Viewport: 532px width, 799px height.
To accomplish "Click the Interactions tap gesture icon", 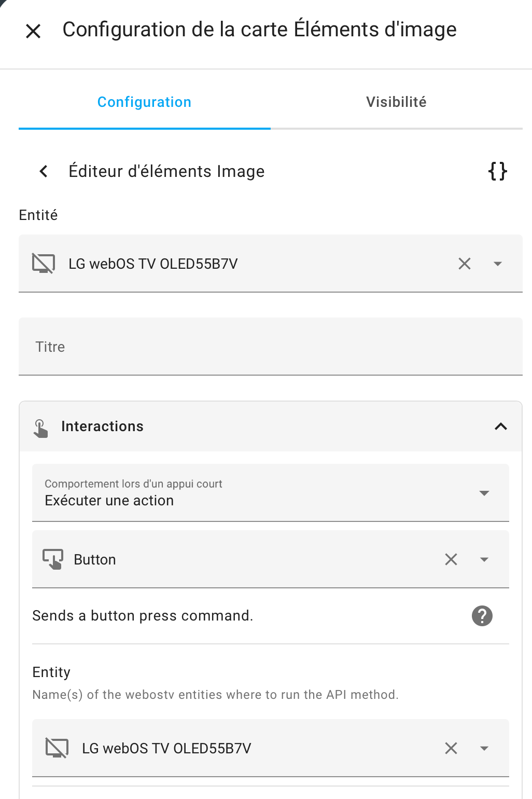I will point(40,428).
